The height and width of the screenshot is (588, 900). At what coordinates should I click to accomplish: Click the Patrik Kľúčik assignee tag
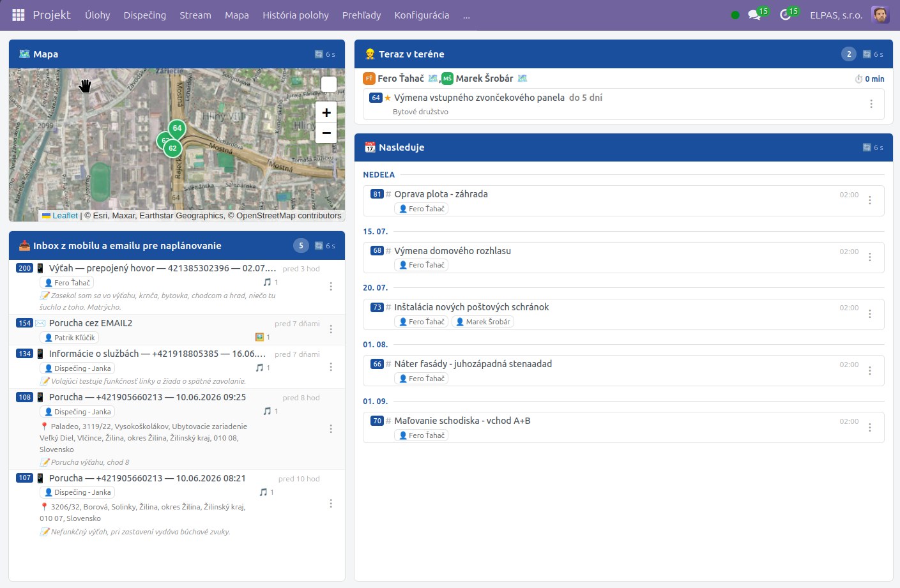[69, 338]
